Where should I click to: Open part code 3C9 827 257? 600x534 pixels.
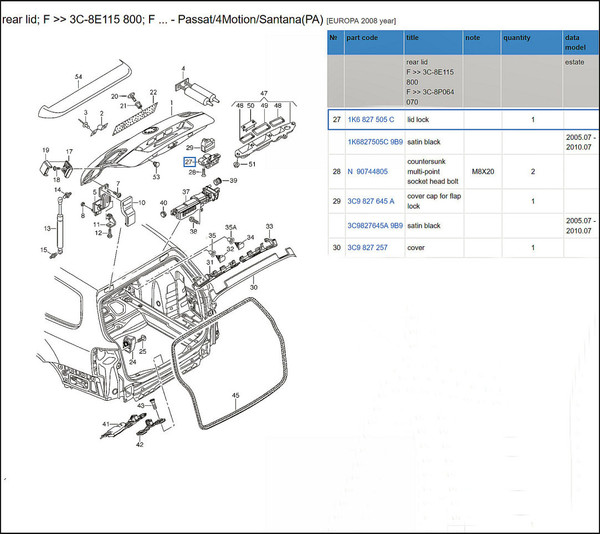pyautogui.click(x=367, y=247)
